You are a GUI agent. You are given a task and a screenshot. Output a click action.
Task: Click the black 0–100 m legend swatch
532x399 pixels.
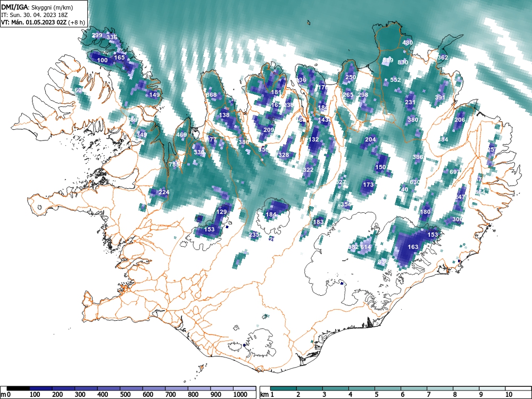tap(18, 388)
